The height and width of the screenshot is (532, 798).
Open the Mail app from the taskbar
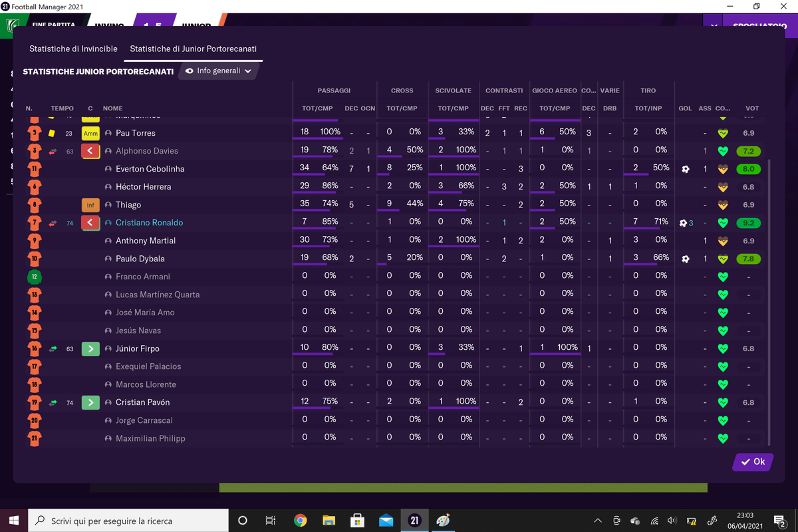point(386,521)
